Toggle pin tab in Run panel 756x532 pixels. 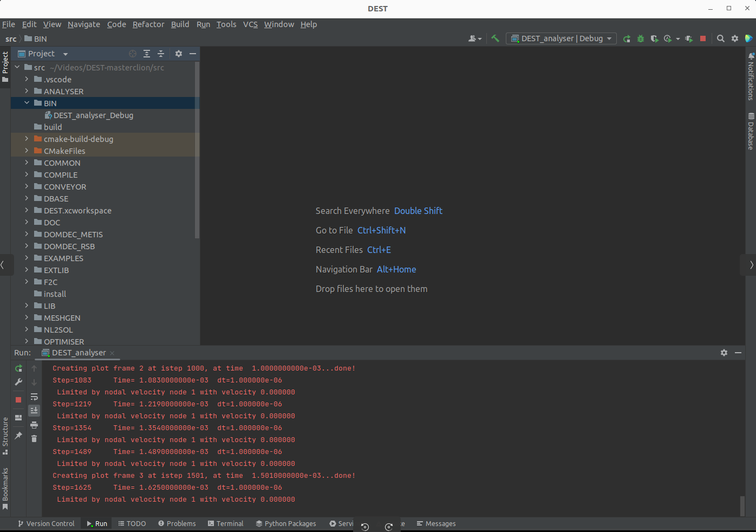[18, 435]
